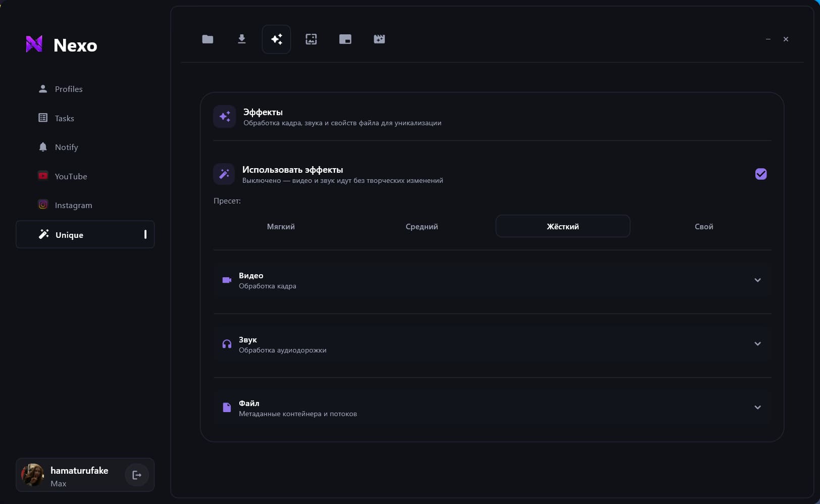Click the Обработка аудиодорожки subtitle
Image resolution: width=820 pixels, height=504 pixels.
click(x=283, y=350)
